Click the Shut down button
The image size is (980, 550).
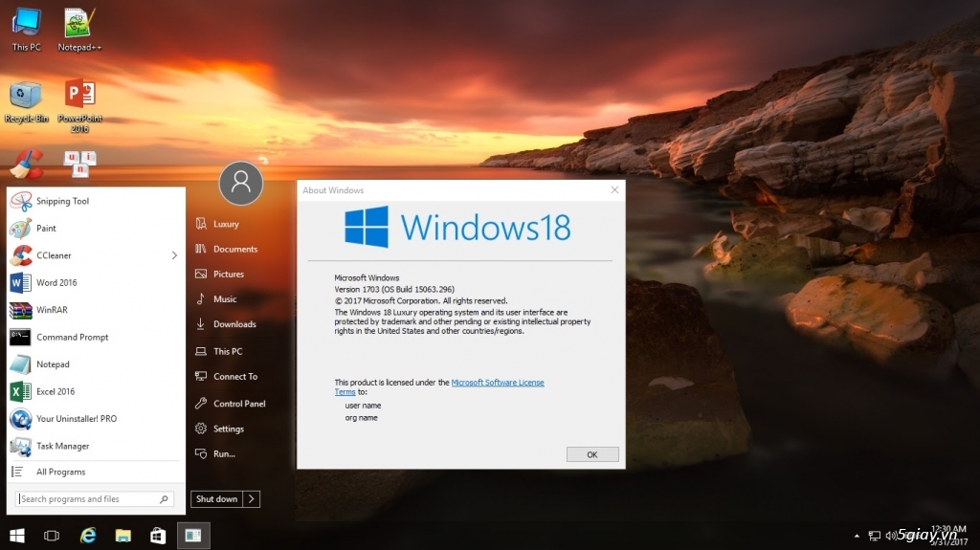click(x=217, y=499)
